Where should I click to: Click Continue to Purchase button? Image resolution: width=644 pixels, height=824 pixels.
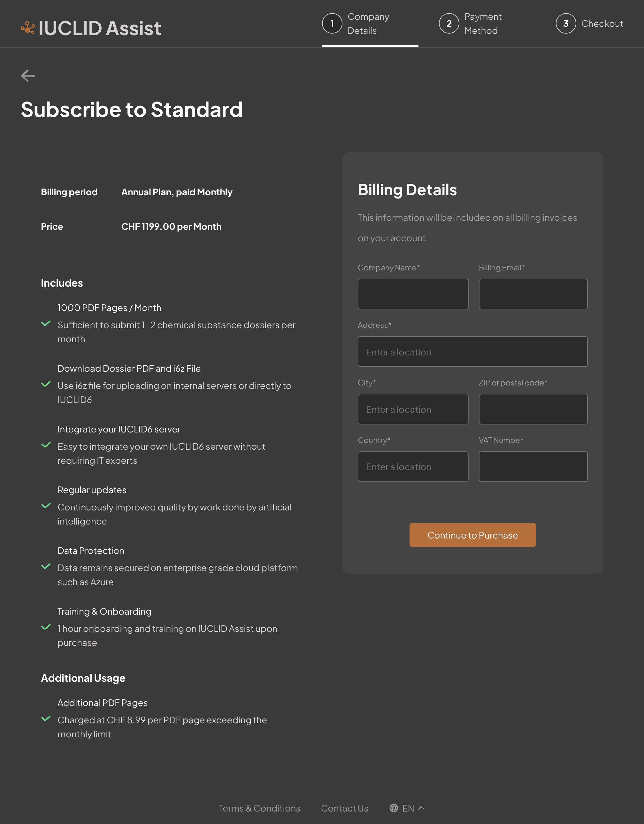(472, 534)
